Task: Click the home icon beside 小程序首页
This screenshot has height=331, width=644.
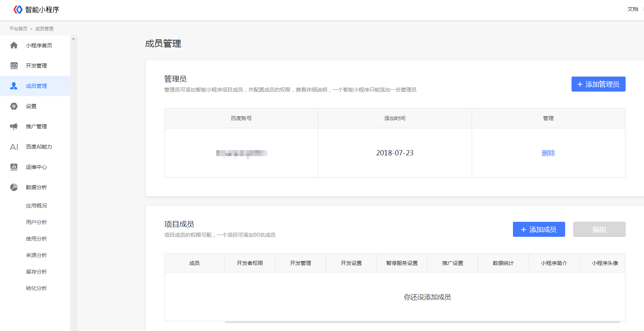Action: (x=14, y=45)
